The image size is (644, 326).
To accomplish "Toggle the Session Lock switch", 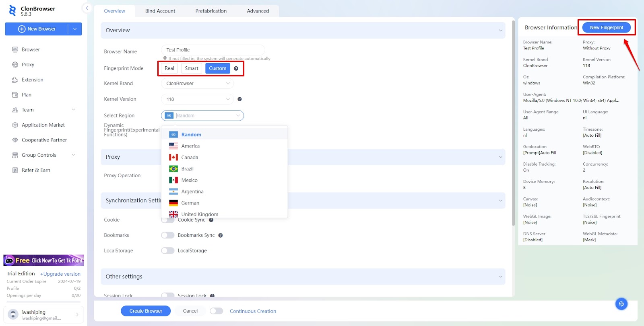I will click(168, 295).
